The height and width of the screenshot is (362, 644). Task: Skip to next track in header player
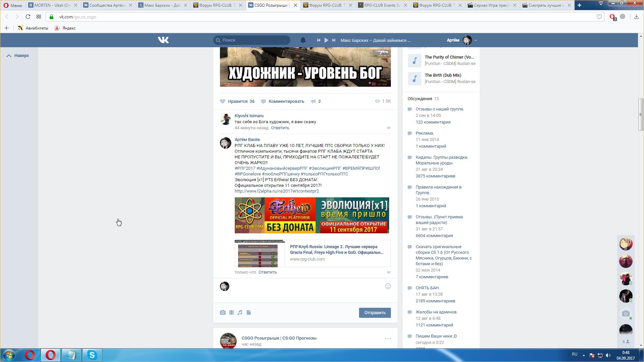pyautogui.click(x=334, y=40)
